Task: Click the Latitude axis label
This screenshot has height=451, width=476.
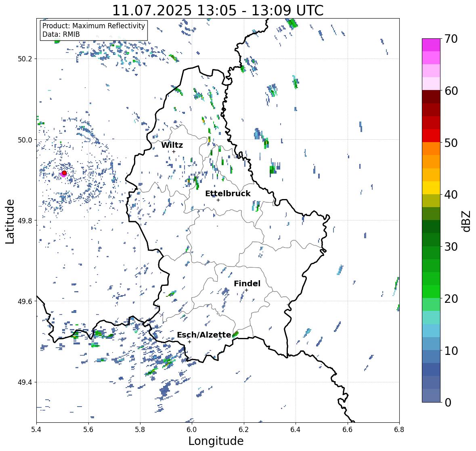Action: [10, 221]
